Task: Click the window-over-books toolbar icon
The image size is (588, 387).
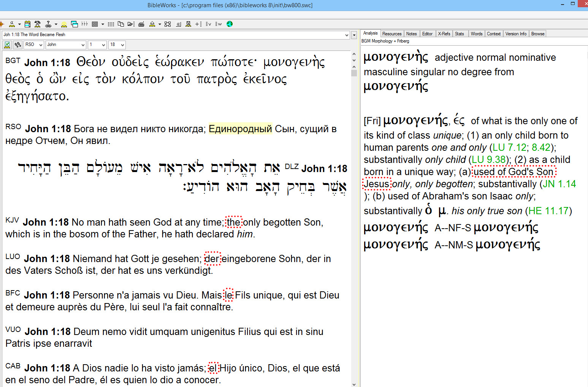Action: 27,24
